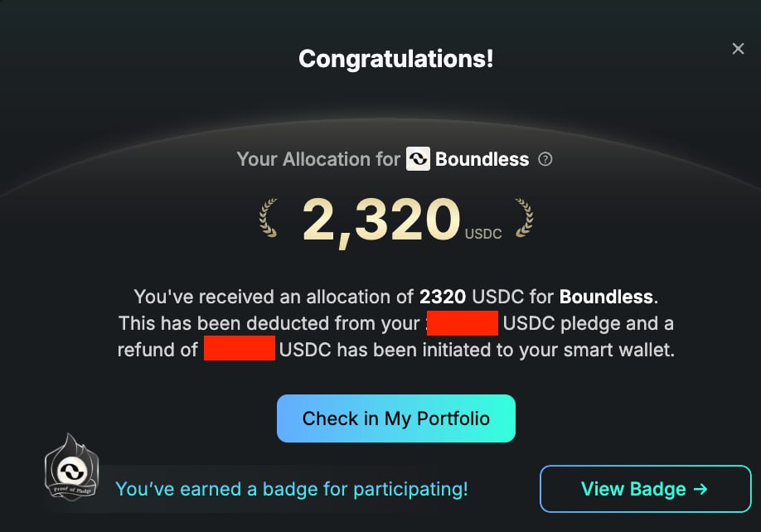Click bold 2320 in the allocation sentence
Viewport: 761px width, 532px height.
(x=443, y=297)
